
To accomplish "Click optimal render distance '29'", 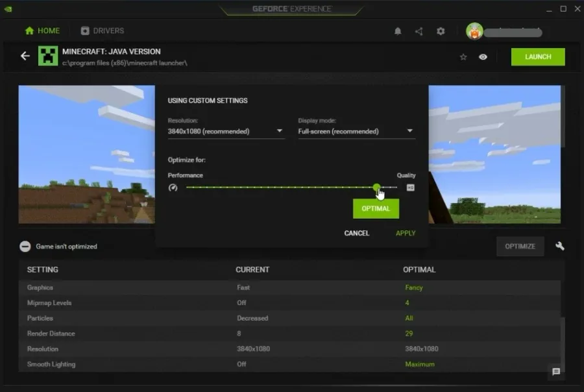I will coord(409,334).
